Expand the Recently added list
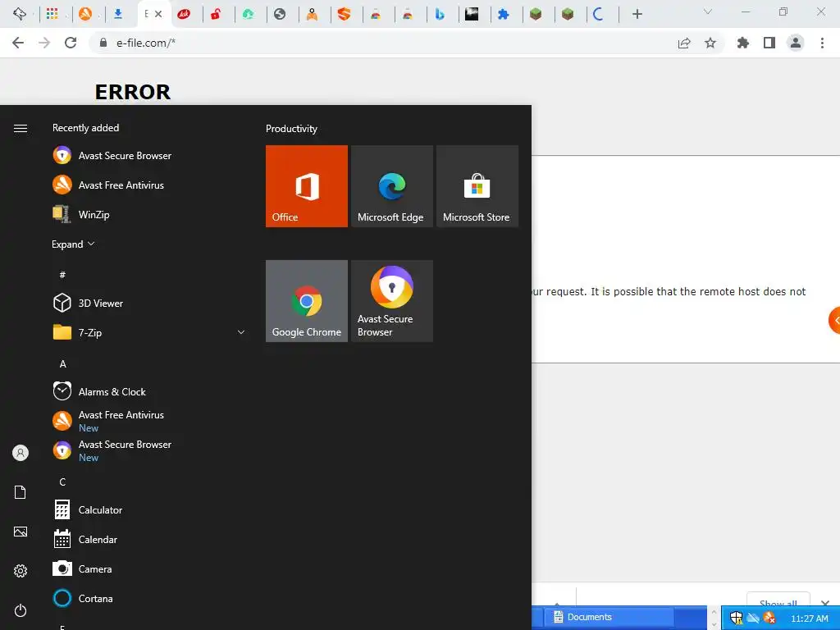This screenshot has width=840, height=630. [73, 244]
